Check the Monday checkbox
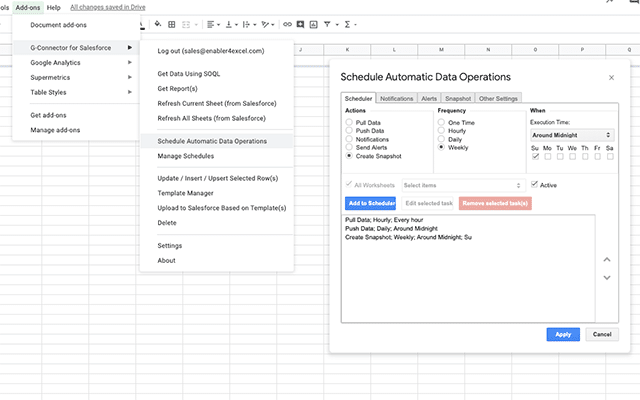The image size is (640, 400). click(x=548, y=156)
